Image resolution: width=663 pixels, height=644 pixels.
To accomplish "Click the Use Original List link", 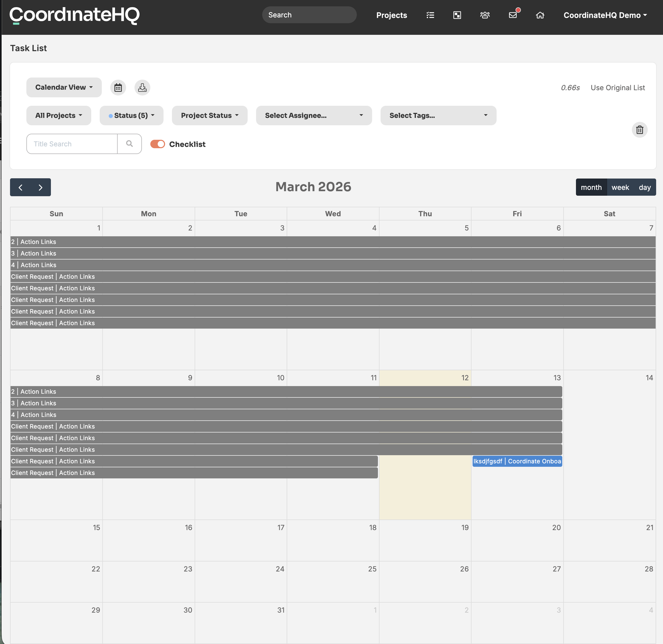I will click(618, 88).
